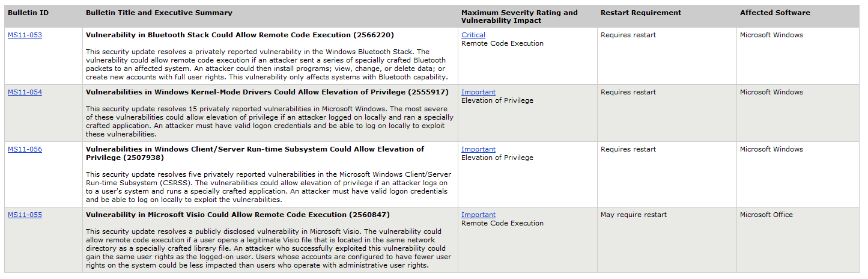Image resolution: width=868 pixels, height=279 pixels.
Task: Click the Bulletin Title and Executive Summary header
Action: pos(159,13)
